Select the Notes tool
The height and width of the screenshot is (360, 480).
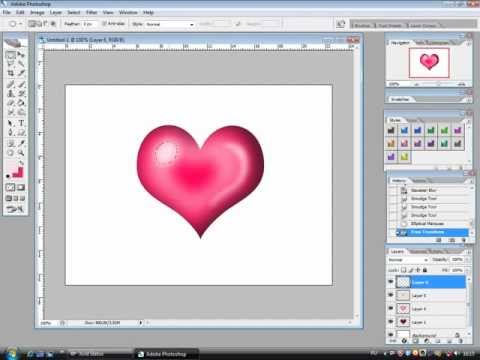click(x=11, y=144)
